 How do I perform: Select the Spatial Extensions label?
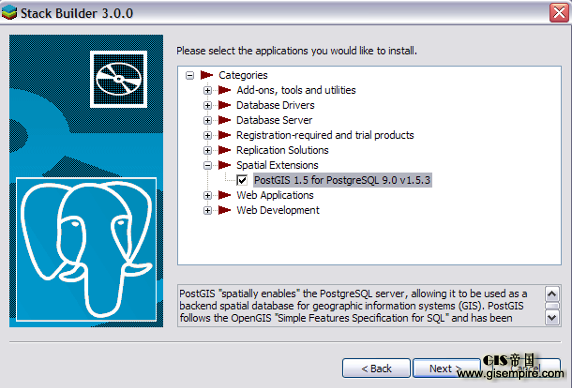pos(277,165)
